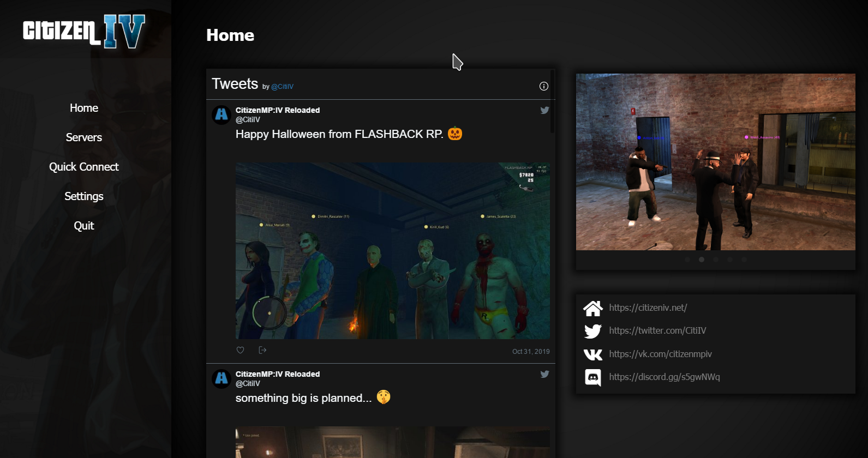This screenshot has height=458, width=868.
Task: Open the @CitiIV link in Tweets header
Action: pyautogui.click(x=282, y=87)
